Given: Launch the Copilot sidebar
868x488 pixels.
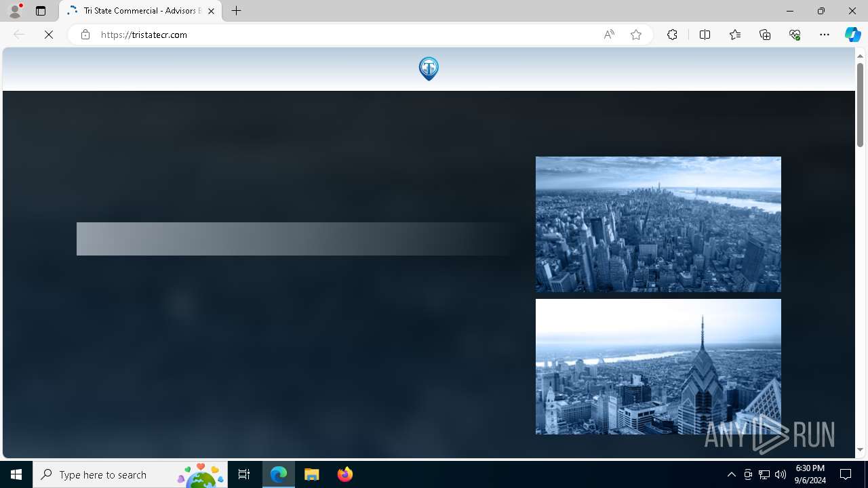Looking at the screenshot, I should point(852,35).
